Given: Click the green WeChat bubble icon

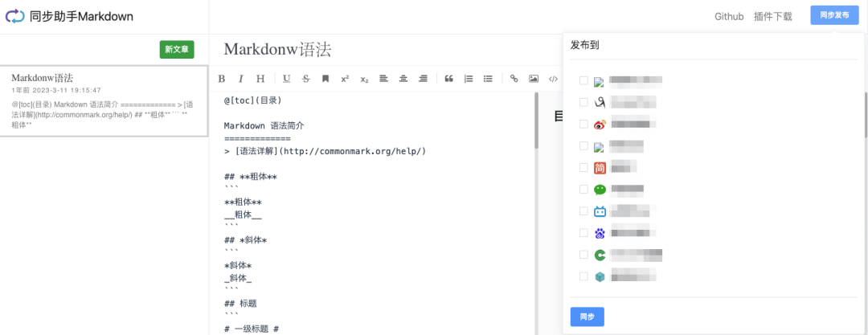Looking at the screenshot, I should point(600,190).
